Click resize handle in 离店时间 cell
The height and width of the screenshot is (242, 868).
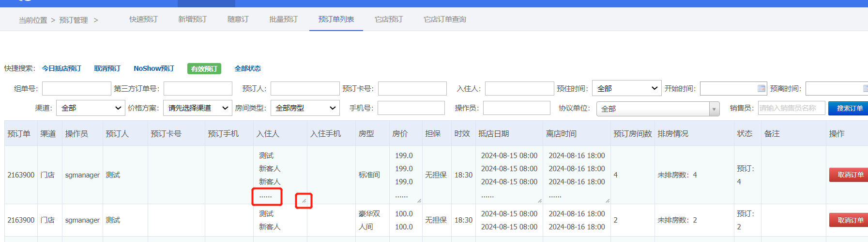(608, 200)
